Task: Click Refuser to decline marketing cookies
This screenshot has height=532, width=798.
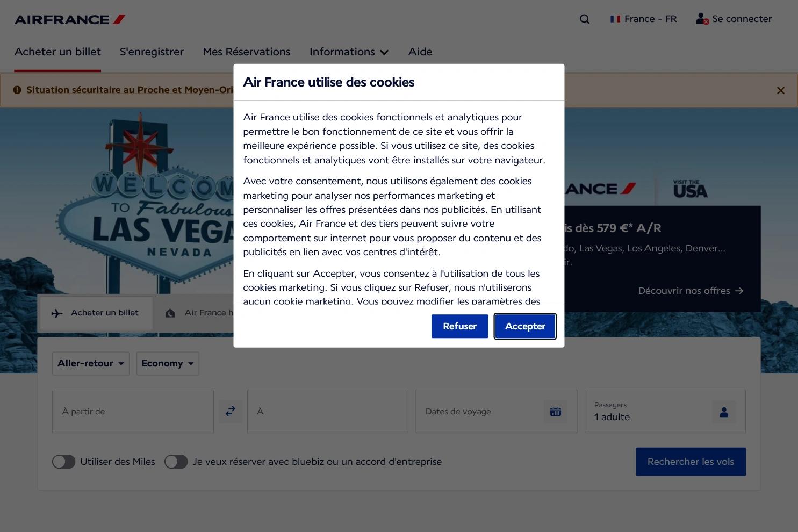Action: pos(459,326)
